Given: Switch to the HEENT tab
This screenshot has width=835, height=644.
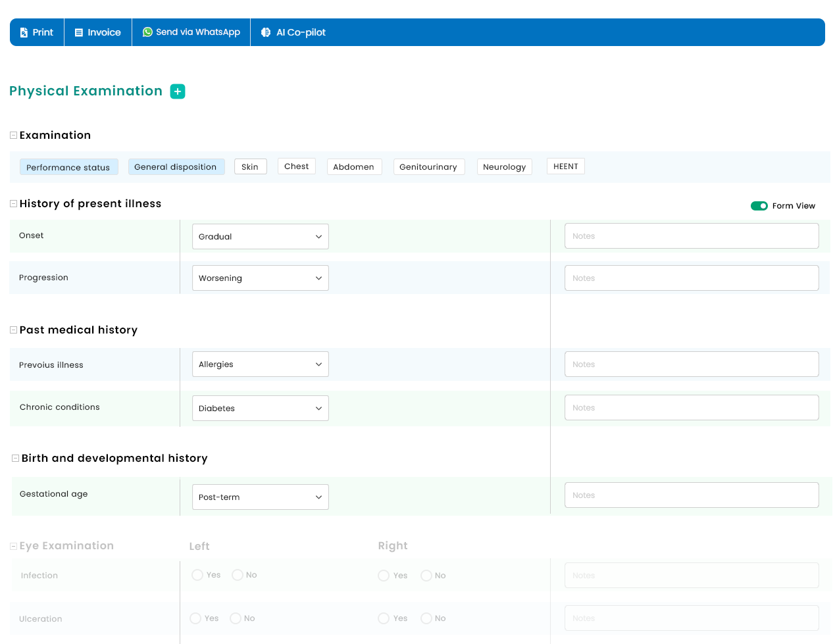Looking at the screenshot, I should pos(566,166).
